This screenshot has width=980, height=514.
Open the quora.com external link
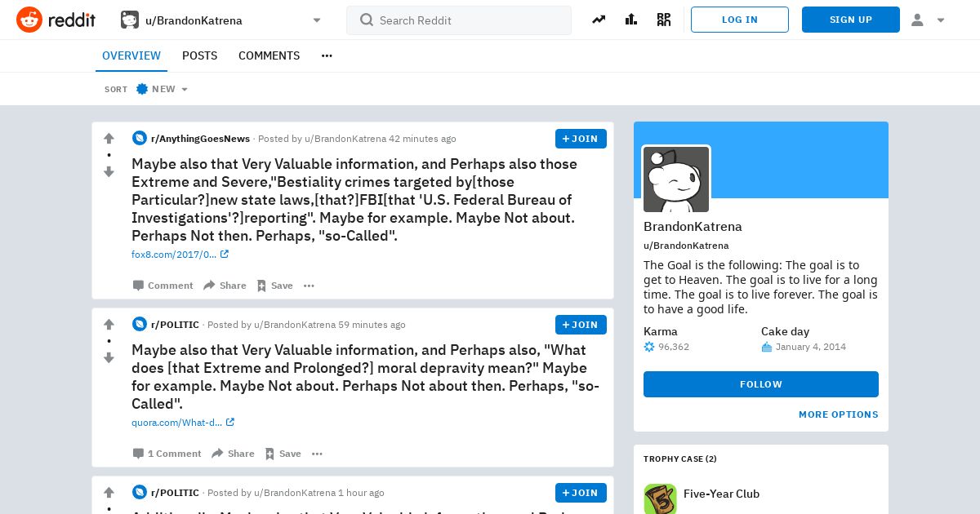[183, 423]
